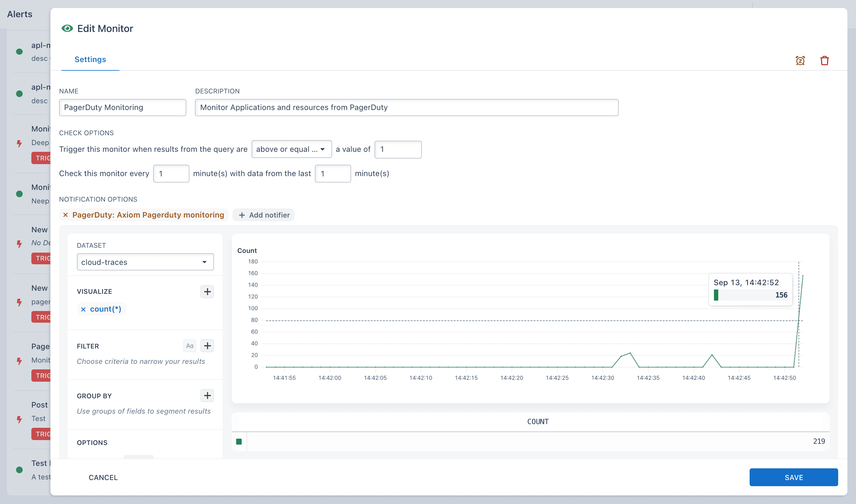Edit the monitor name field
856x504 pixels.
point(122,107)
